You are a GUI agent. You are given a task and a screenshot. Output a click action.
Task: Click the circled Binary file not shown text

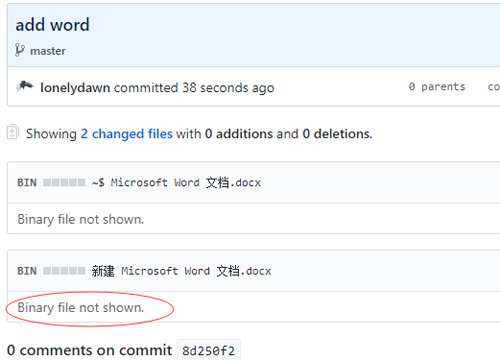(81, 308)
